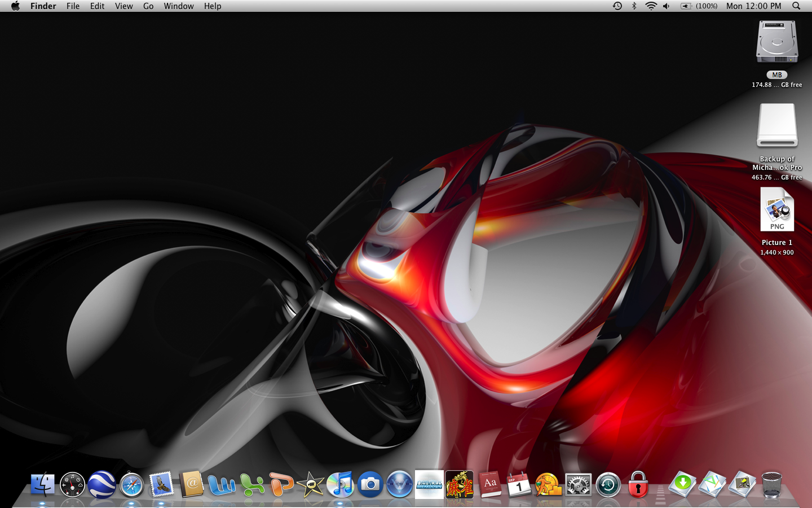
Task: Click the Spotlight search magnifier
Action: (x=796, y=6)
